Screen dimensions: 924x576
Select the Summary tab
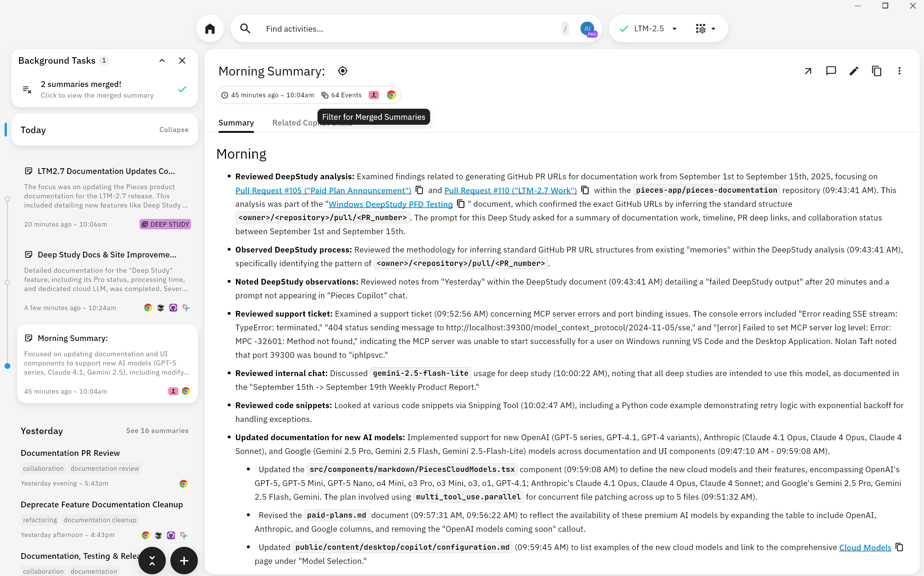(x=236, y=123)
